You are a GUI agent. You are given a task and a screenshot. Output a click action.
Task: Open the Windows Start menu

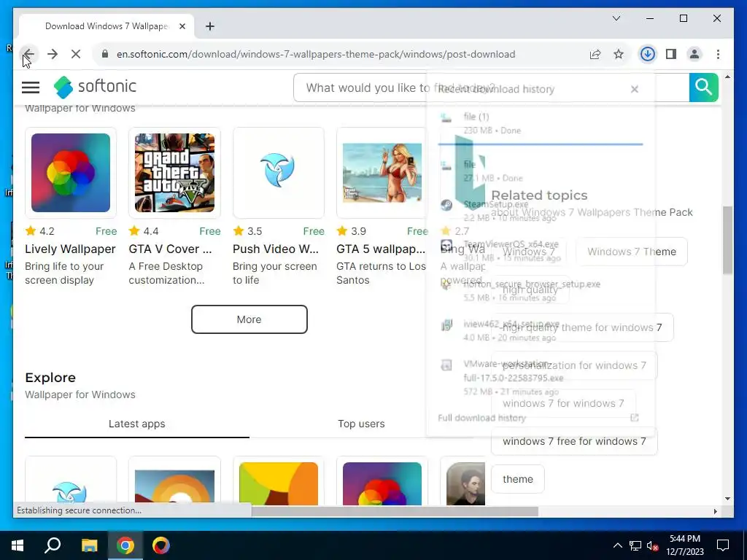(x=18, y=545)
